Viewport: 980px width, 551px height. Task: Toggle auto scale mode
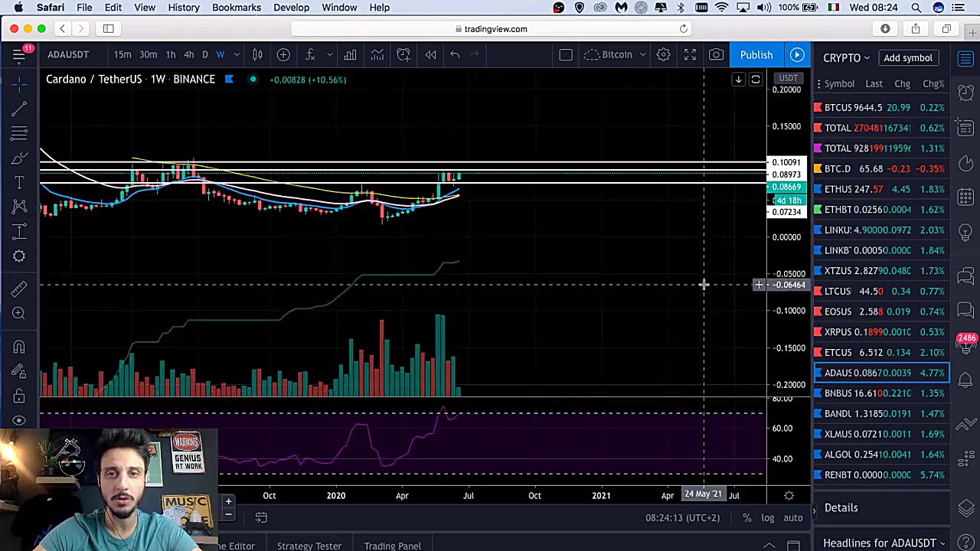point(793,518)
